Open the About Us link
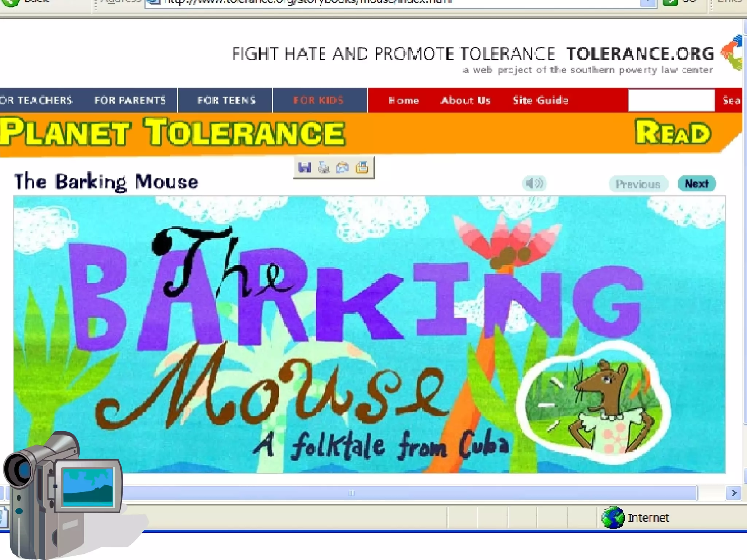Image resolution: width=747 pixels, height=560 pixels. (465, 100)
